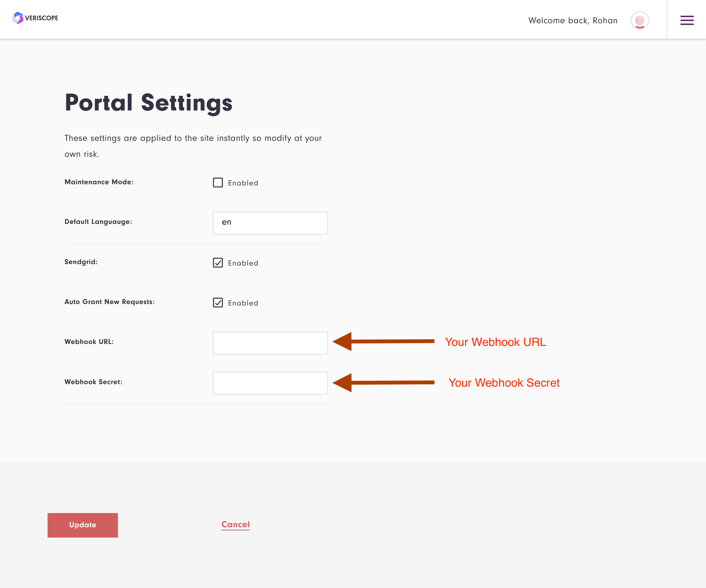Image resolution: width=706 pixels, height=588 pixels.
Task: Click the Welcome back, Rohan text
Action: 573,21
